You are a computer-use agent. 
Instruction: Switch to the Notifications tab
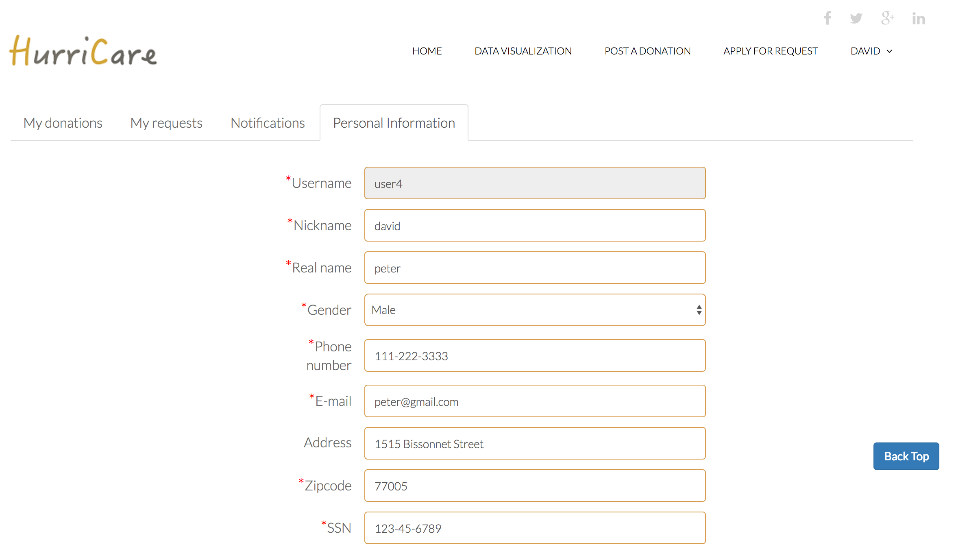268,123
